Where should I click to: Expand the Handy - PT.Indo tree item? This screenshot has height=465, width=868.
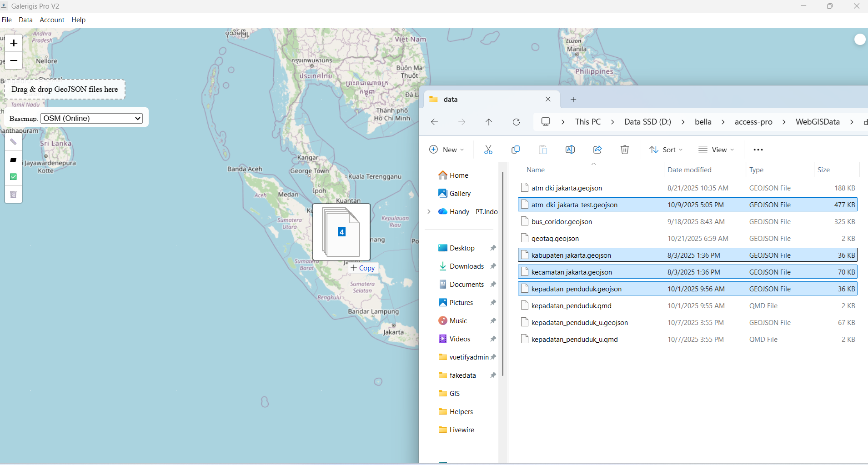pyautogui.click(x=429, y=212)
